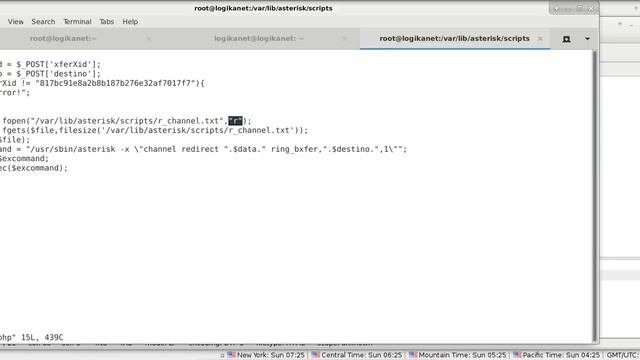Open the Pacific Time: Sun 04:25 clock

pyautogui.click(x=561, y=355)
